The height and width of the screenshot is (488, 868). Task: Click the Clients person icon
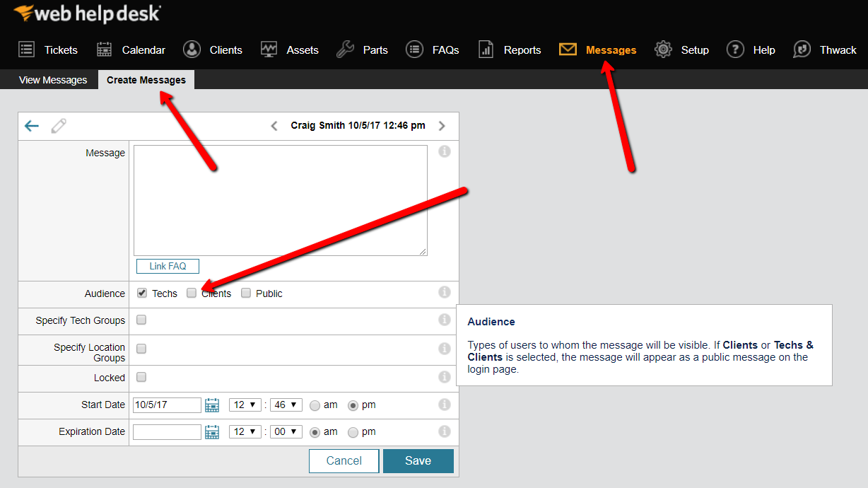pos(192,50)
